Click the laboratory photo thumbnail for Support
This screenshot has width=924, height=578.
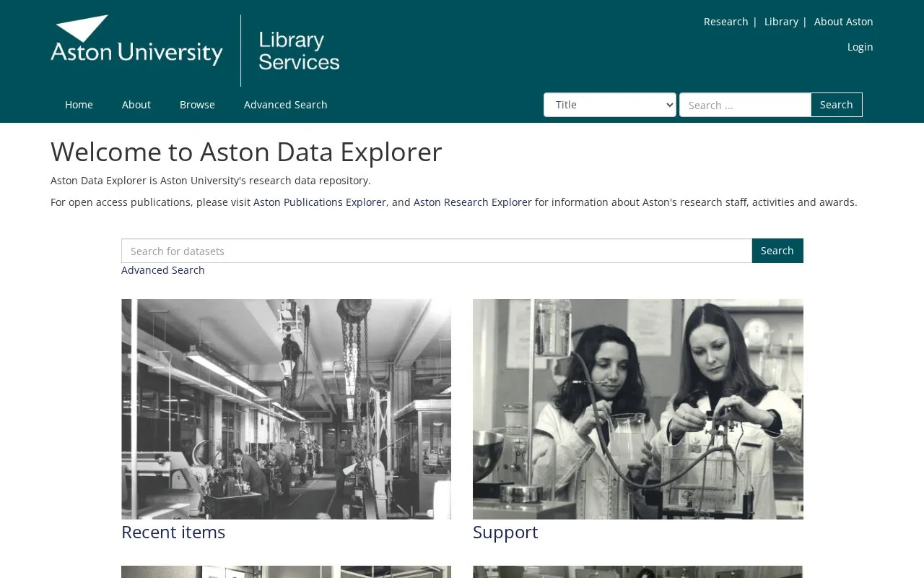point(638,409)
